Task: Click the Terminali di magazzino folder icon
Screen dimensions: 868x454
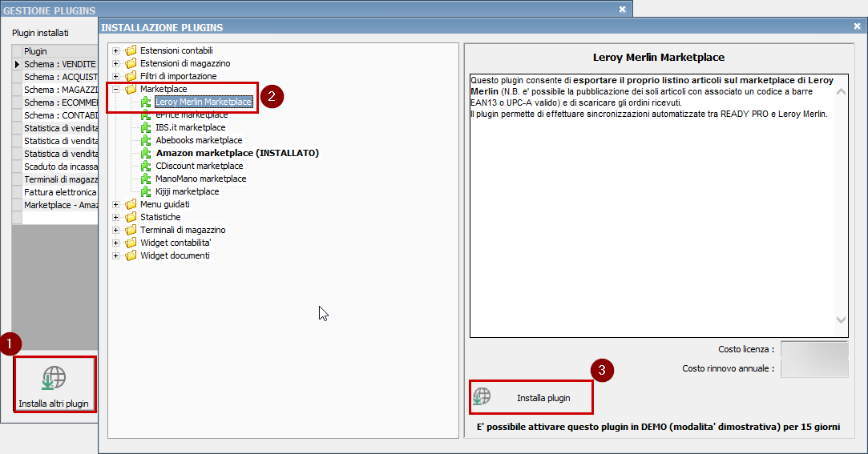Action: (x=131, y=230)
